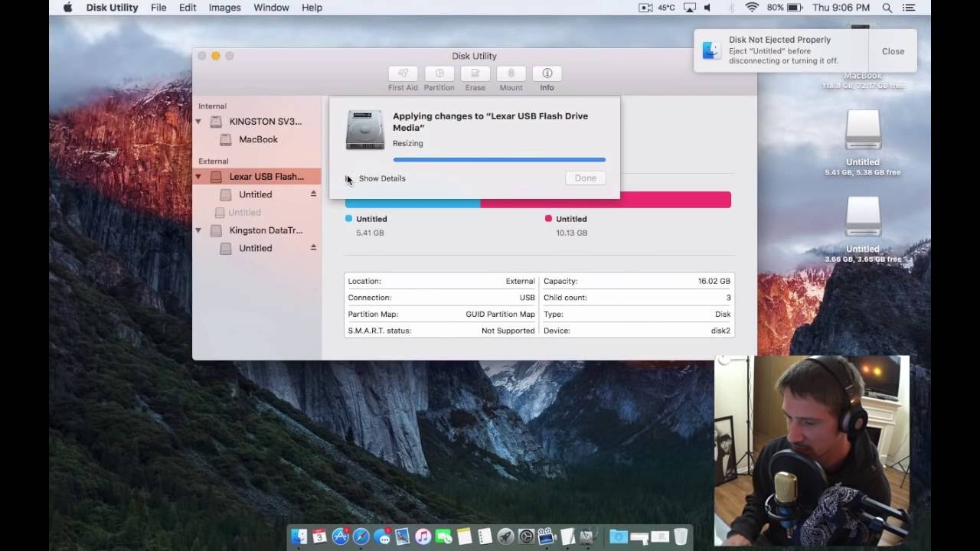The width and height of the screenshot is (980, 551).
Task: Collapse the Lexar USB Flash disk tree
Action: point(198,177)
